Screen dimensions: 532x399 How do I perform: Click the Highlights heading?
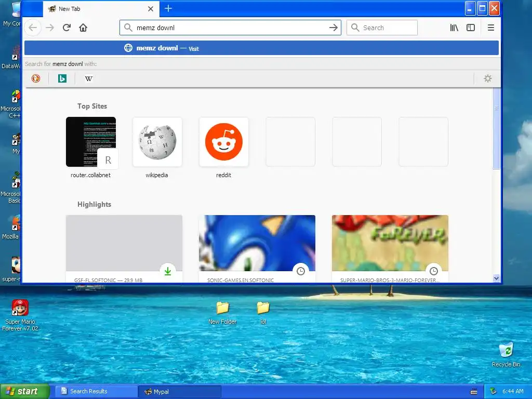pyautogui.click(x=95, y=204)
